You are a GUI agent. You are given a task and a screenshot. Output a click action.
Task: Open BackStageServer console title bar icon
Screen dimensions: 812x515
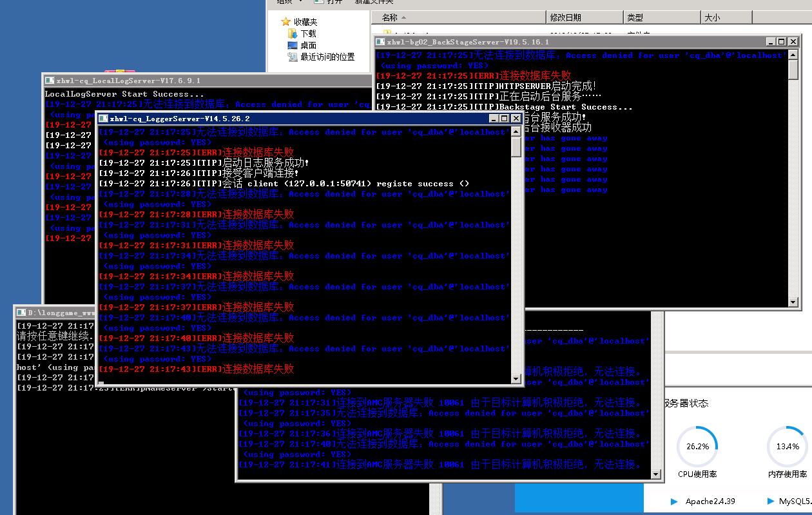point(381,42)
